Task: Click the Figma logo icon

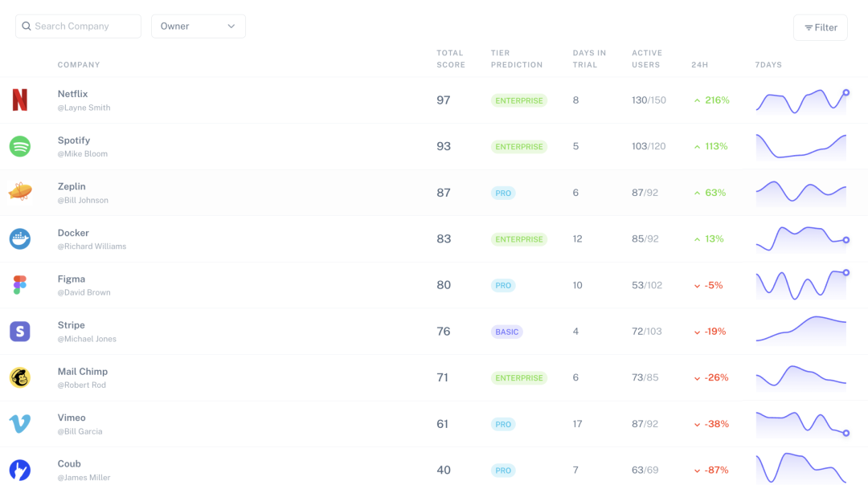Action: click(20, 285)
